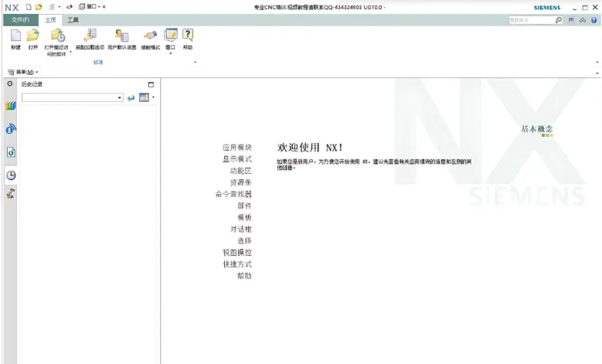Click the command finder magnifier icon
The image size is (602, 364).
pos(559,20)
